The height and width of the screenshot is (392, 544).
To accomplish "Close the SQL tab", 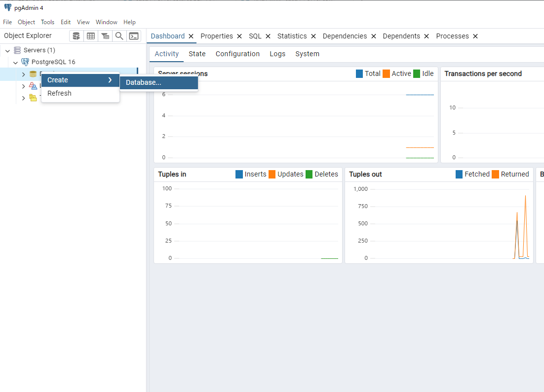I will point(268,36).
